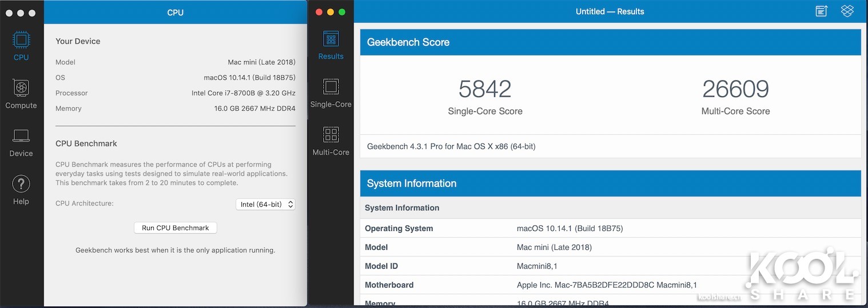This screenshot has width=868, height=308.
Task: Click Intel Core i7-8700B processor text
Action: [244, 93]
